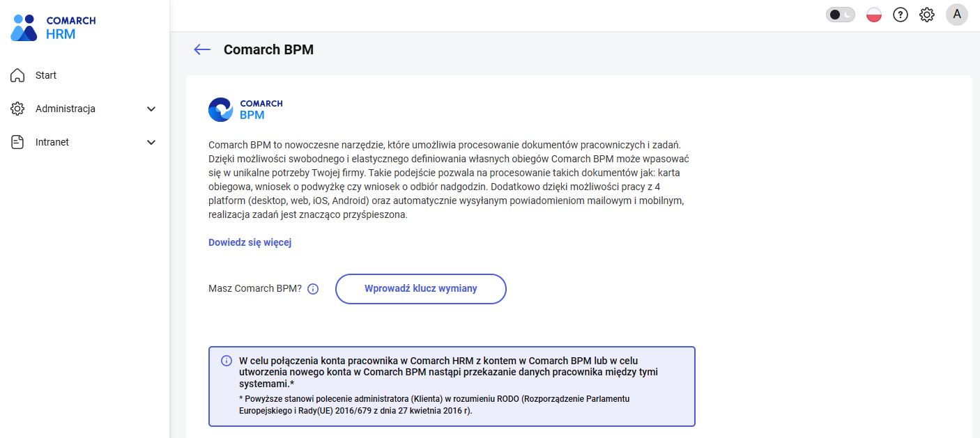Expand the Intranet chevron
The height and width of the screenshot is (438, 980).
tap(151, 143)
